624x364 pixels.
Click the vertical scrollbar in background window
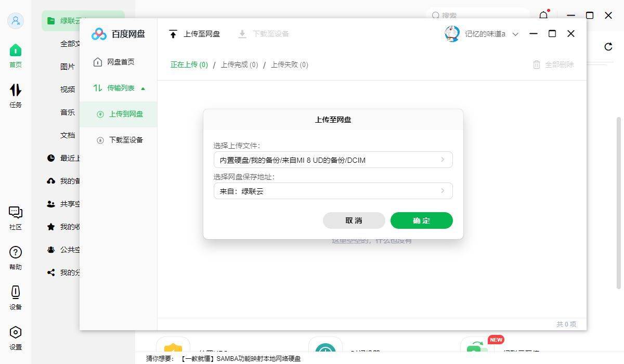click(618, 203)
